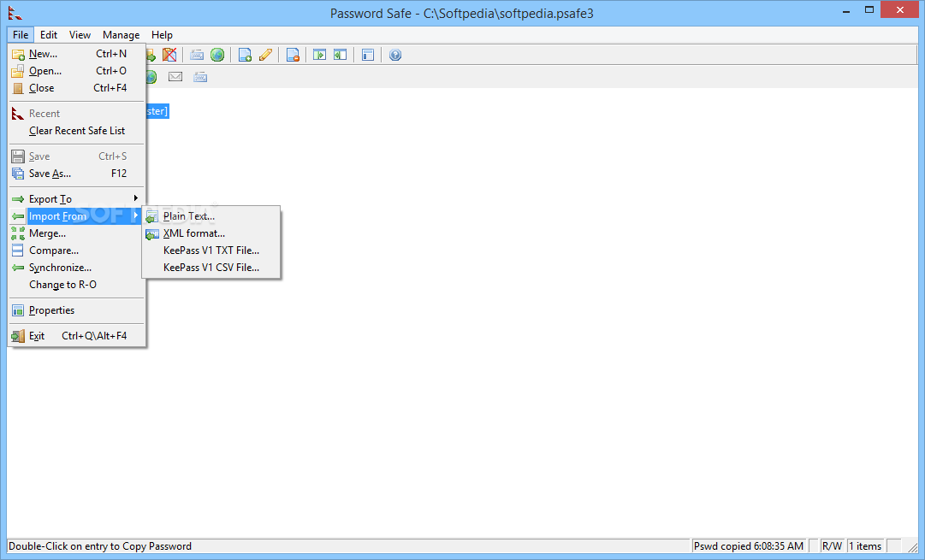Select Merge... in the File menu
The image size is (925, 560).
click(77, 233)
